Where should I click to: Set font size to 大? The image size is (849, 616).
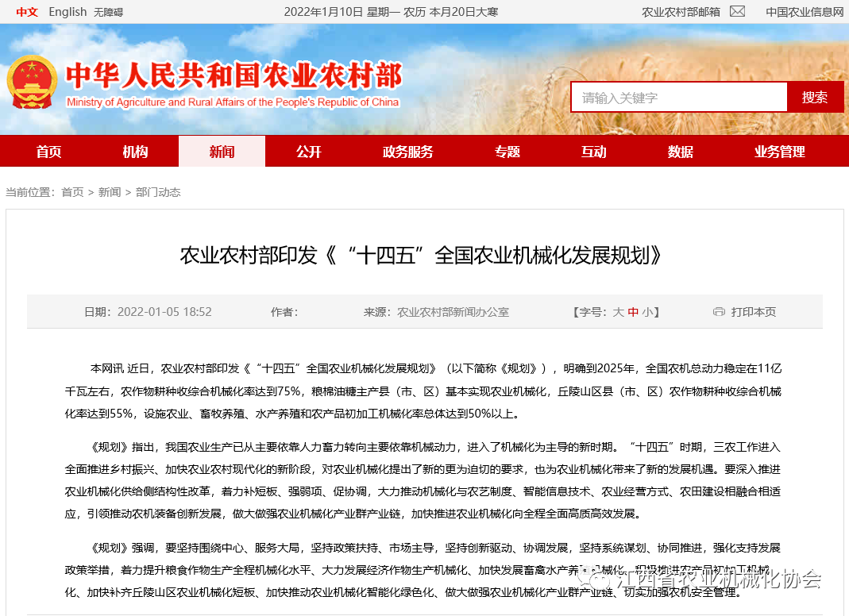(618, 312)
